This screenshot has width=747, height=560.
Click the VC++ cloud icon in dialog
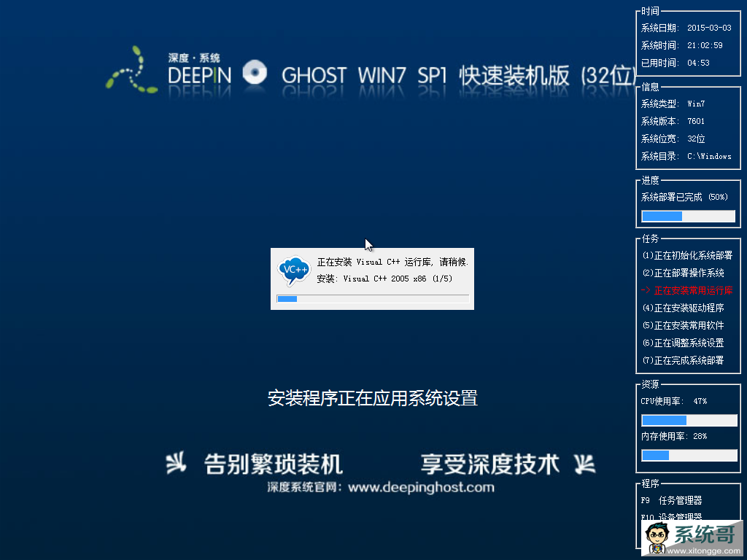pyautogui.click(x=293, y=271)
